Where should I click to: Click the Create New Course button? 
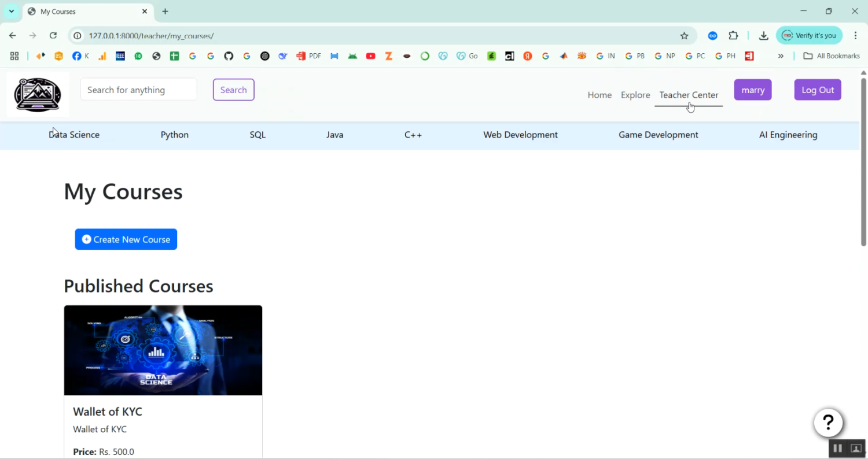pyautogui.click(x=126, y=239)
